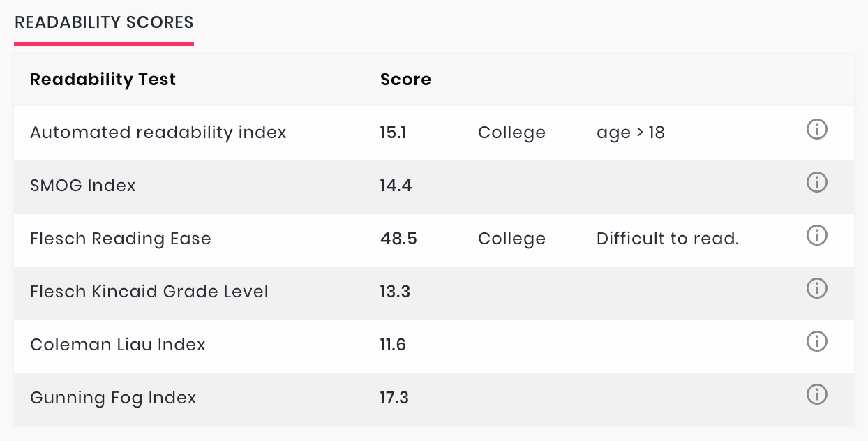Click Gunning Fog Index info icon
Image resolution: width=868 pixels, height=441 pixels.
pyautogui.click(x=816, y=395)
